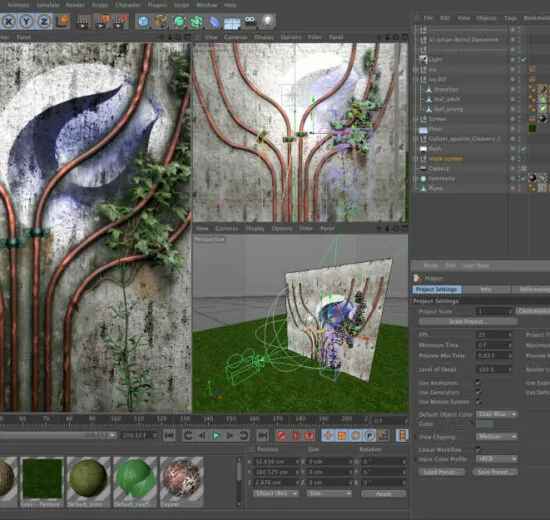Collapse the Ivy AO object group
This screenshot has width=550, height=520.
point(416,80)
